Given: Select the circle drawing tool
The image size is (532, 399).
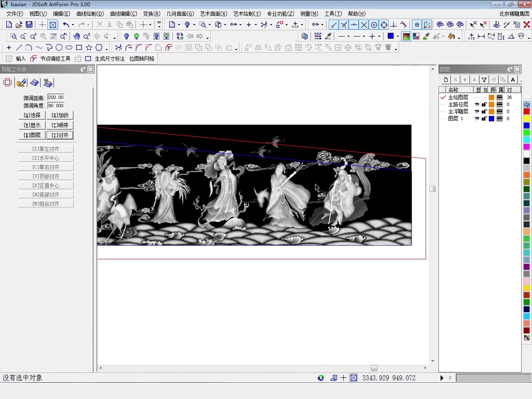Looking at the screenshot, I should [x=59, y=47].
